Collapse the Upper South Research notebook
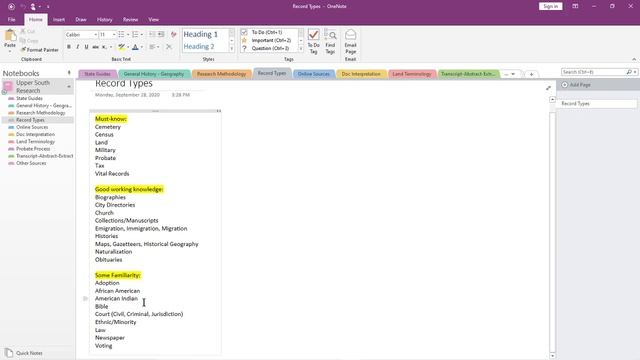Viewport: 640px width, 360px height. (x=69, y=87)
